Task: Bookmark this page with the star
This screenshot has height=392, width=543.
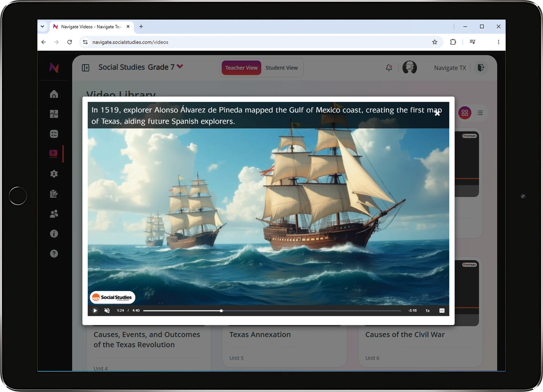Action: (435, 42)
